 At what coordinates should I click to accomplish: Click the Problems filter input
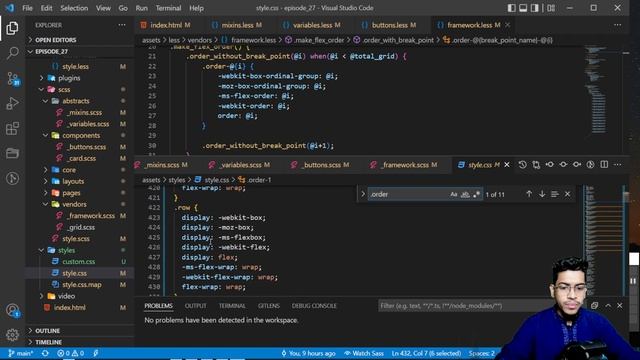pyautogui.click(x=463, y=306)
